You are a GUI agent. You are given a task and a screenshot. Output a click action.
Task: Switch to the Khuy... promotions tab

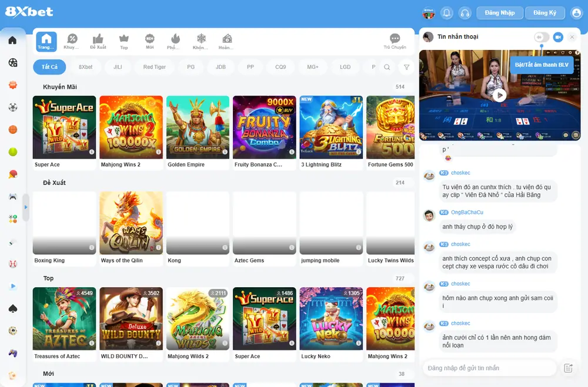pos(72,41)
